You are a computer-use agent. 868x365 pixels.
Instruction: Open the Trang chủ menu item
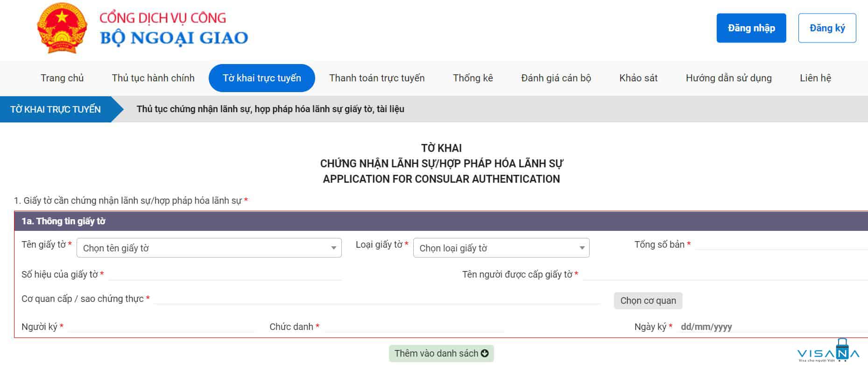click(62, 78)
